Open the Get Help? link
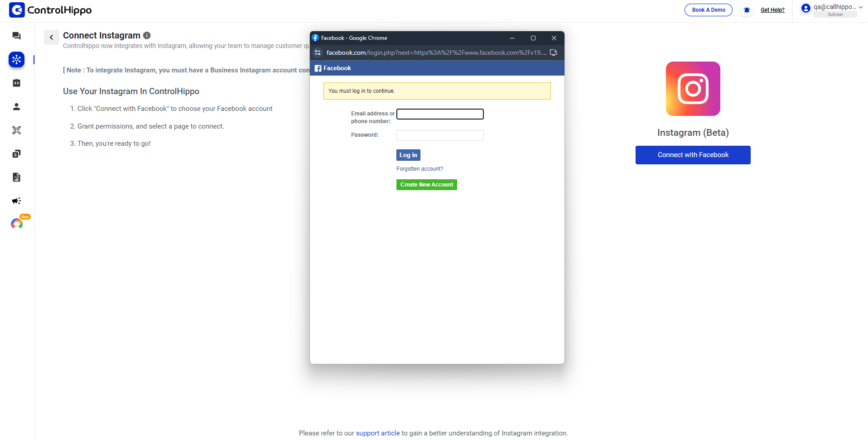 772,10
